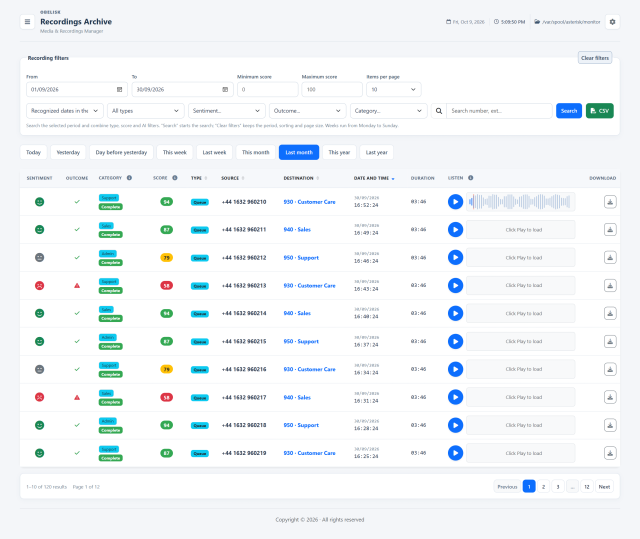Click the blue Search button
The height and width of the screenshot is (539, 640).
coord(569,111)
